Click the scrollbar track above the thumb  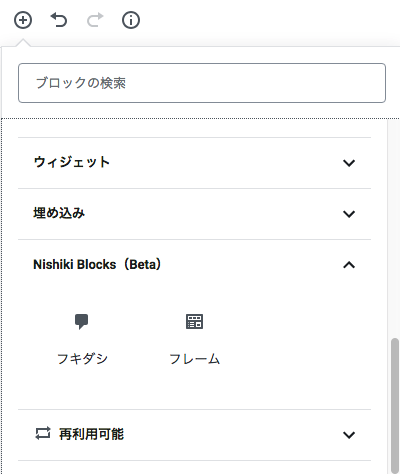click(395, 229)
